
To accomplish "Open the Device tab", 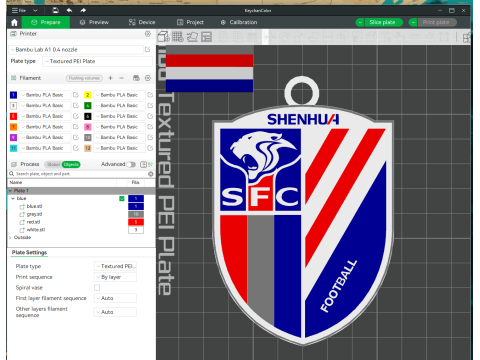I will (142, 22).
